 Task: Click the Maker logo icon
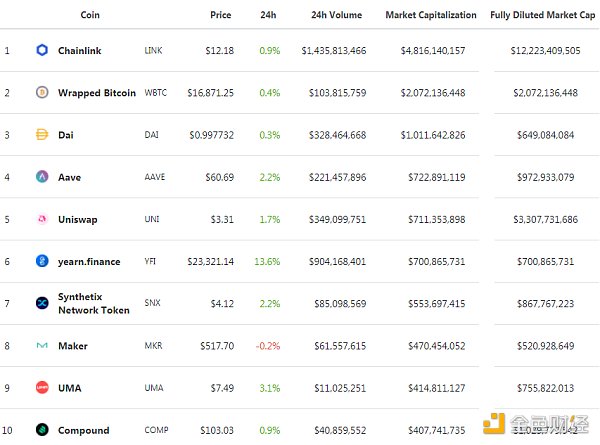tap(42, 346)
